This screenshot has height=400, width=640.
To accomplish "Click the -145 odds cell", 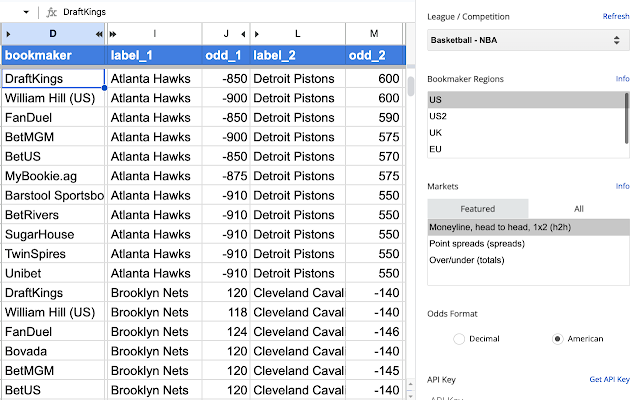I will point(374,371).
